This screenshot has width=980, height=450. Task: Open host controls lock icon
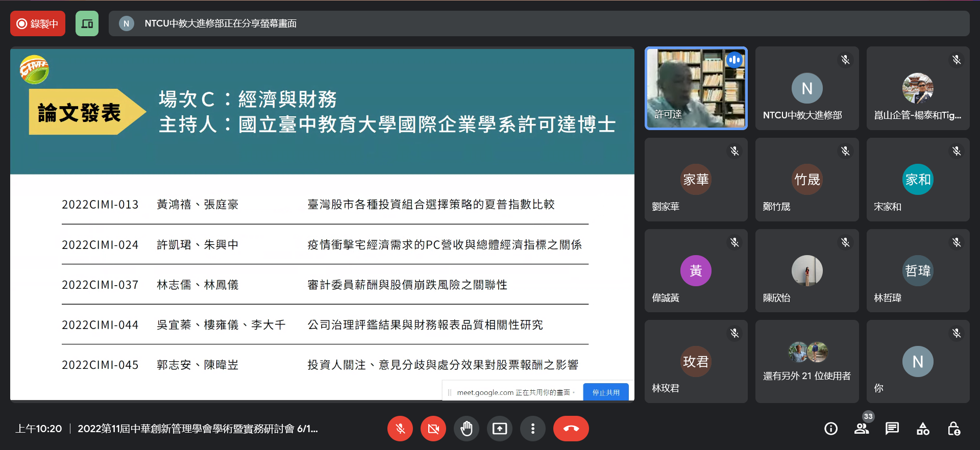[953, 429]
